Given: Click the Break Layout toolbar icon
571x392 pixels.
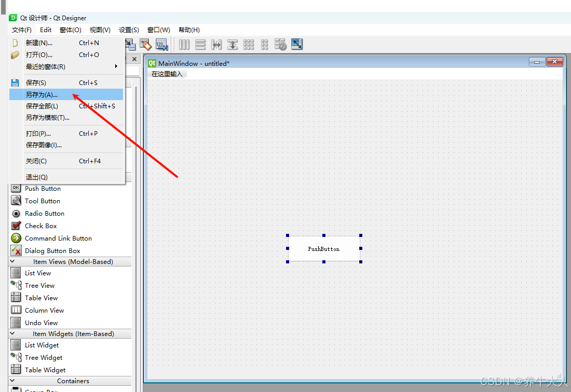Looking at the screenshot, I should pos(280,45).
